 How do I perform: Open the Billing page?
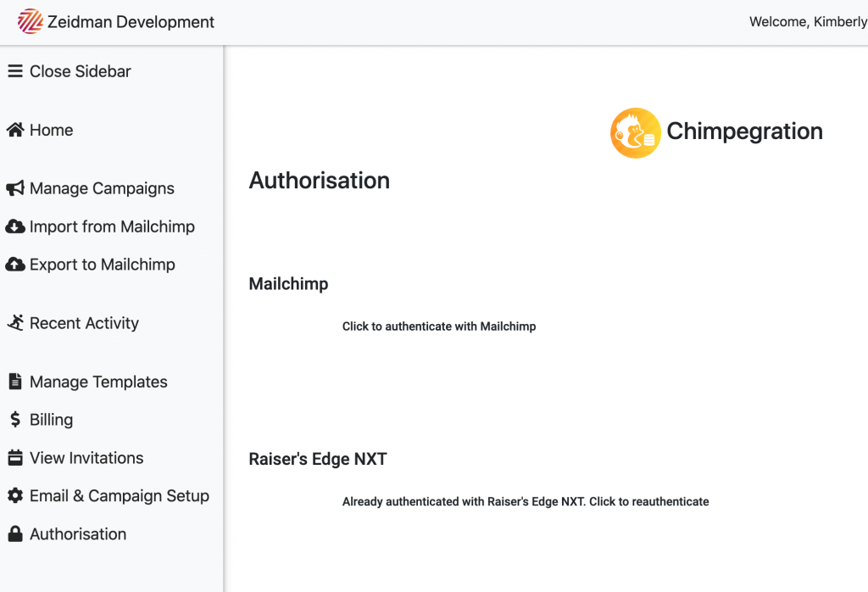[x=52, y=420]
